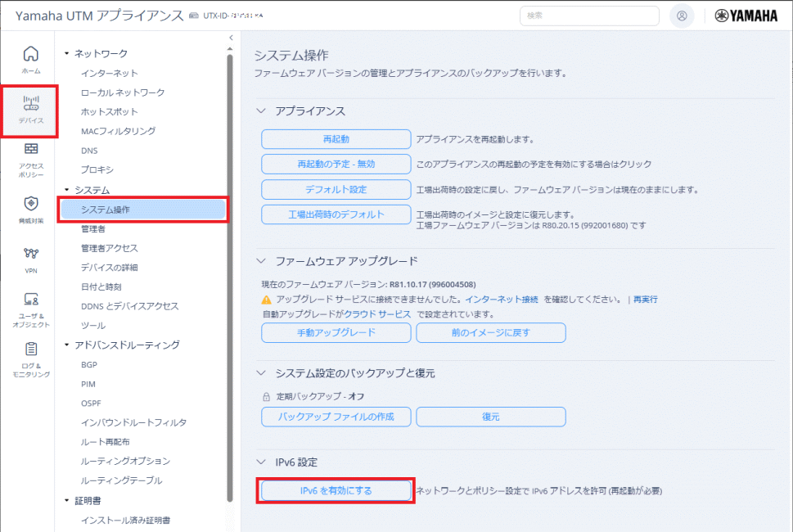This screenshot has height=532, width=793.
Task: Click the IPv6 を有効にする button
Action: tap(336, 490)
